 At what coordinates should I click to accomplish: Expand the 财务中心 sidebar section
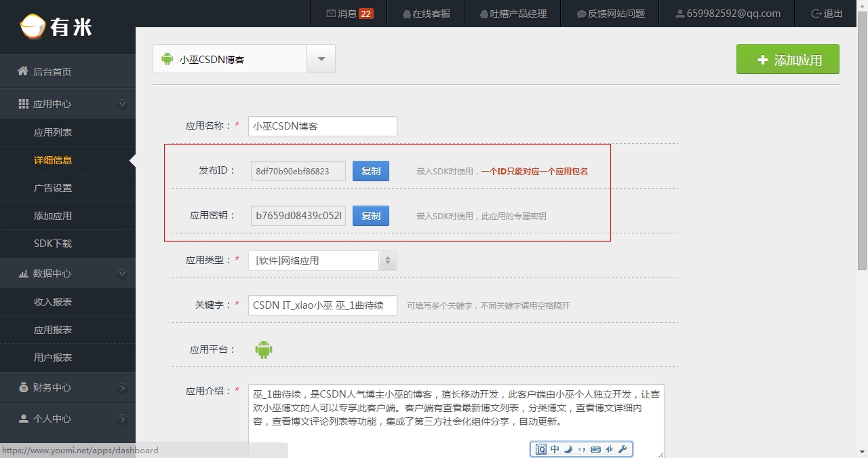click(122, 388)
